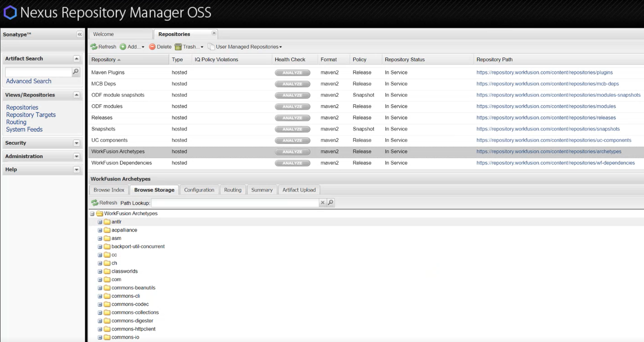This screenshot has width=644, height=342.
Task: Analyze the WorkFusion Dependencies repository
Action: (293, 163)
